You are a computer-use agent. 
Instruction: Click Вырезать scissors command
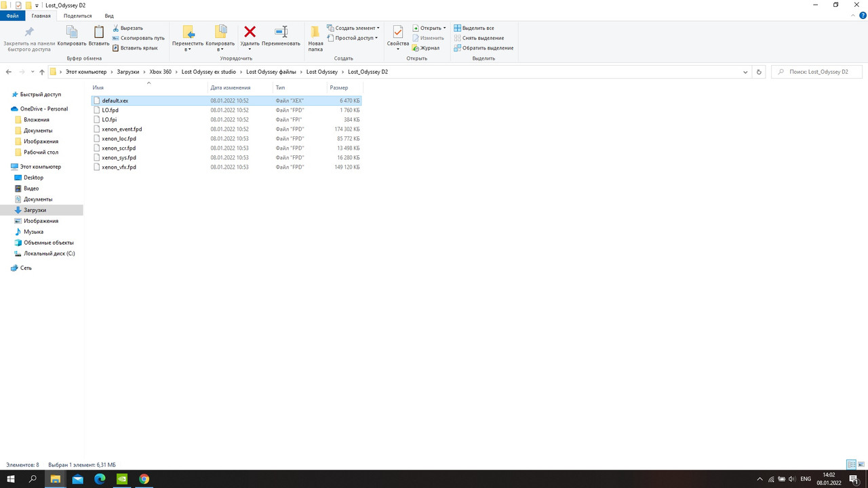127,28
